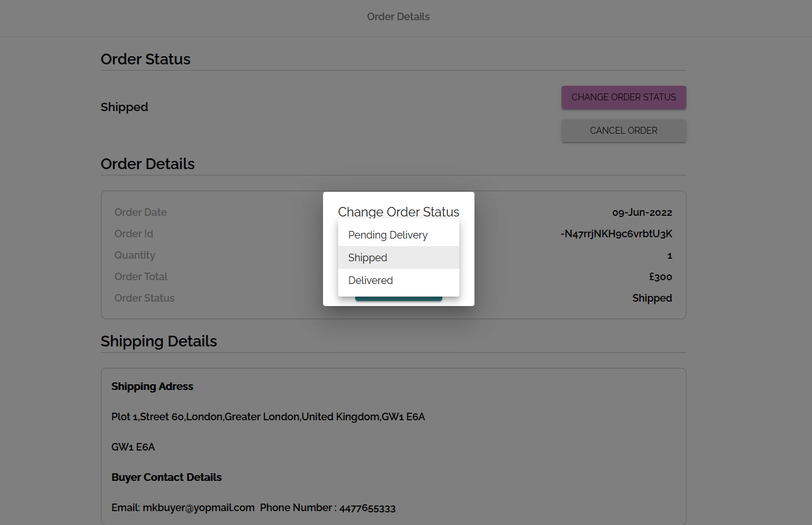
Task: Click the £300 order total value
Action: pyautogui.click(x=660, y=277)
